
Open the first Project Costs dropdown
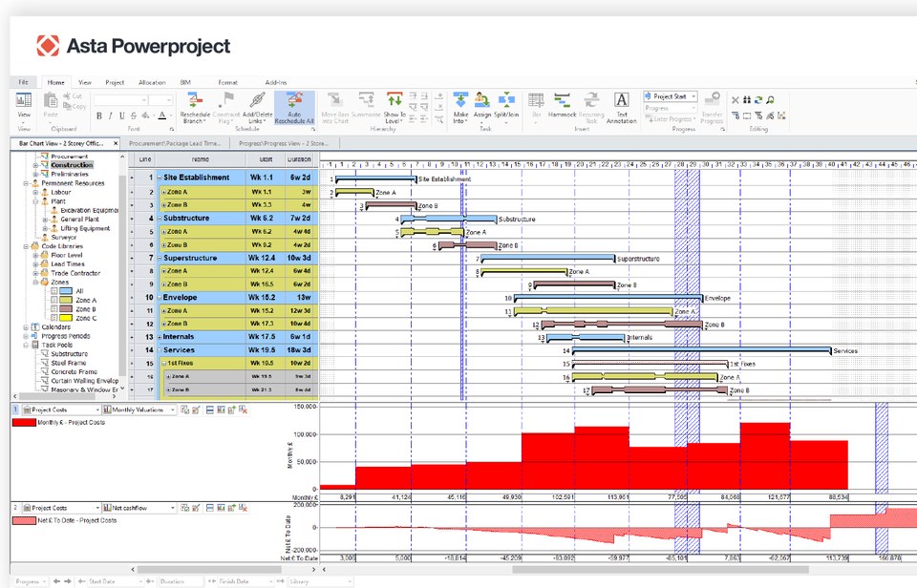(97, 410)
